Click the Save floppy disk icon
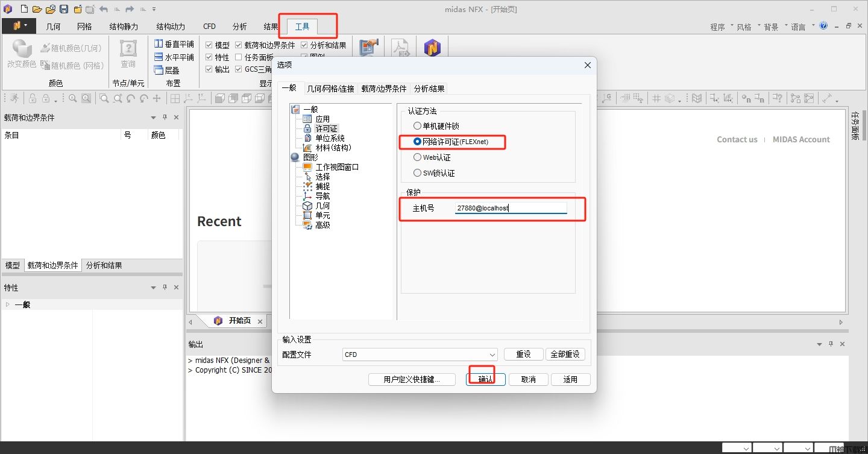Screen dimensions: 868x454 tap(64, 9)
